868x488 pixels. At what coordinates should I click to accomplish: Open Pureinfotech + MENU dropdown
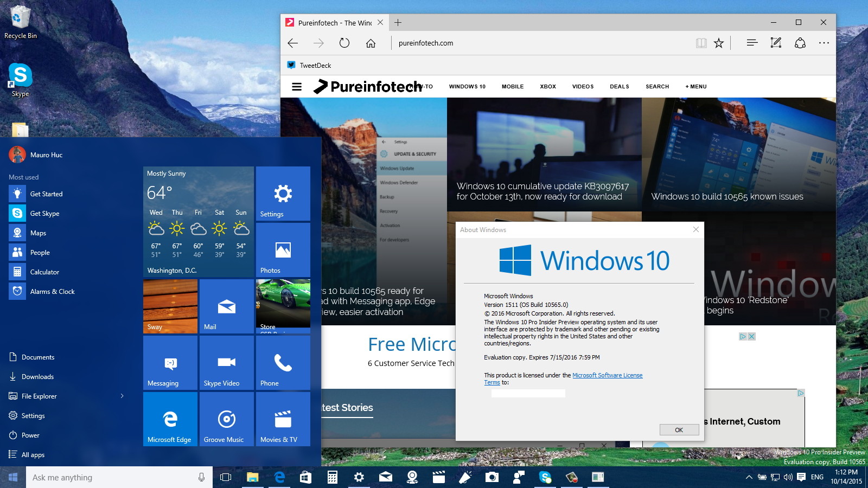point(696,86)
